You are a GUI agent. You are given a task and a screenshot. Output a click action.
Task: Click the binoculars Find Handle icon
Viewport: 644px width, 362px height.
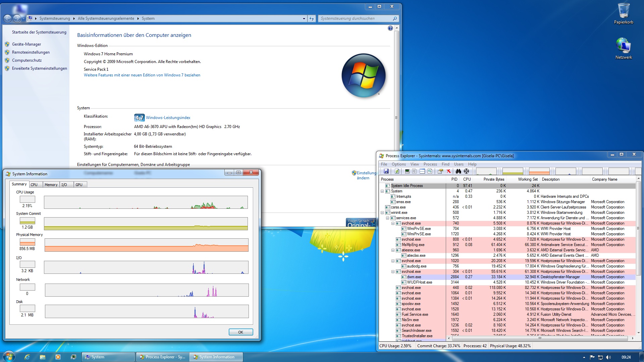pos(458,171)
